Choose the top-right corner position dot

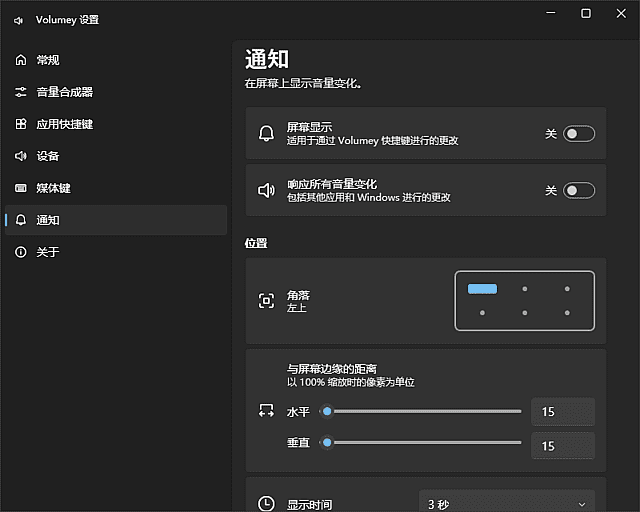[x=567, y=289]
